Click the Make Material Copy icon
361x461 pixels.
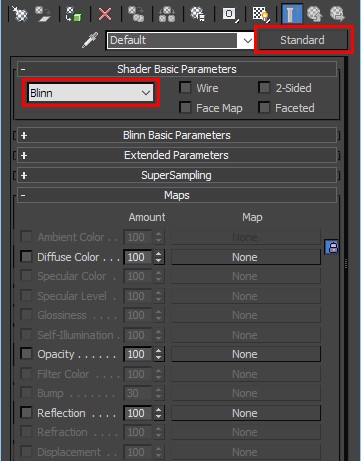point(136,14)
